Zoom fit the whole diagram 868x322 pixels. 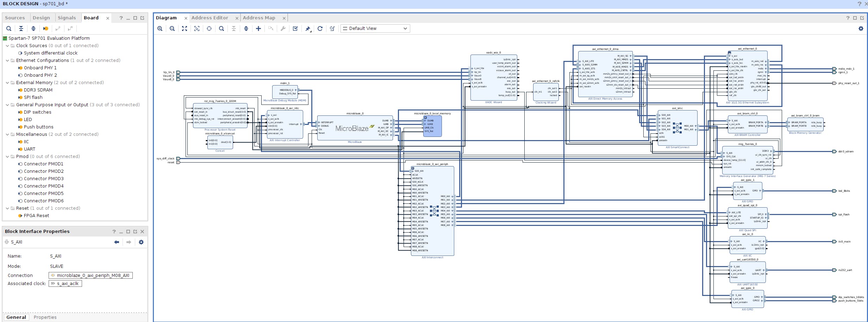click(x=185, y=29)
